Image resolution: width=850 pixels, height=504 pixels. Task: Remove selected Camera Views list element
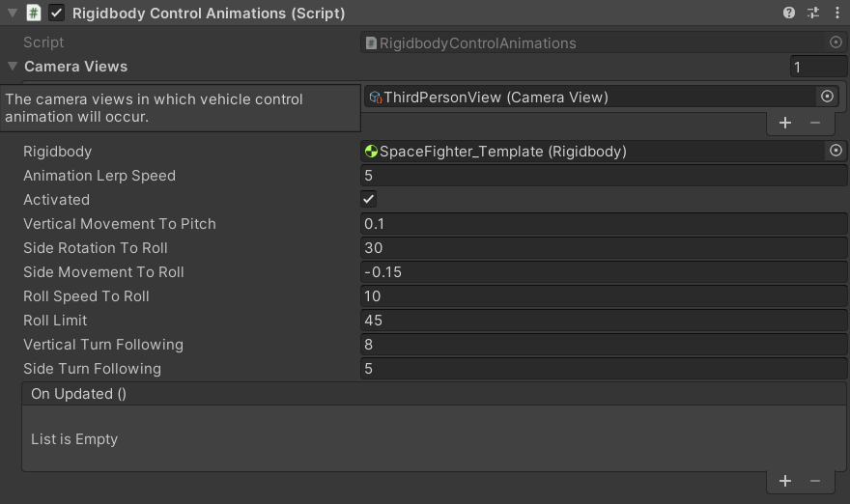pyautogui.click(x=815, y=123)
